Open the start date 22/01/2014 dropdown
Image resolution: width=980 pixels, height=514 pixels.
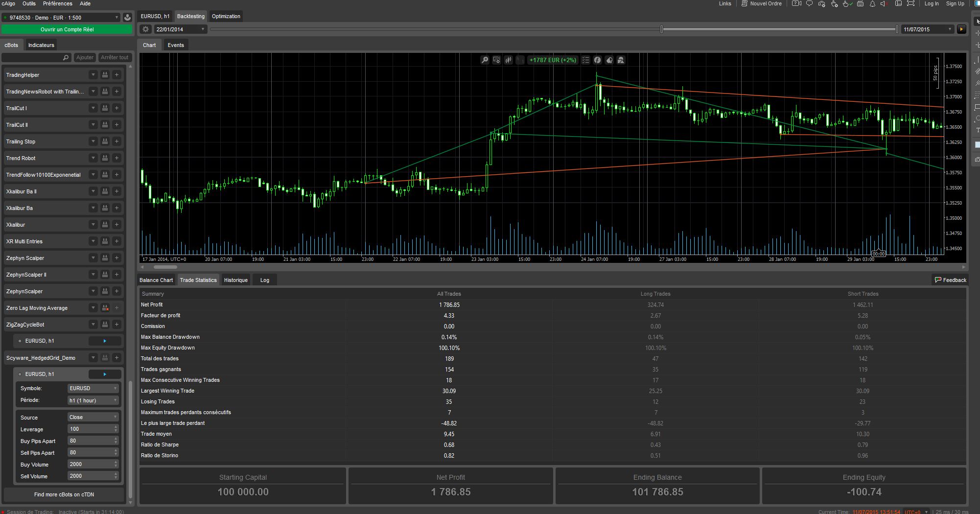point(181,29)
